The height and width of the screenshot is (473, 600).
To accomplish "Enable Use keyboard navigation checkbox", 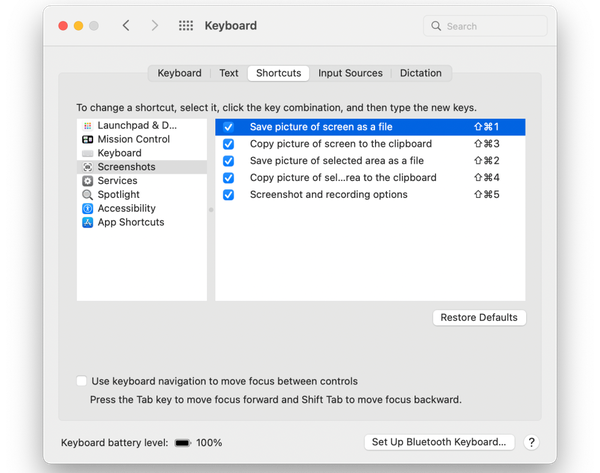I will [82, 381].
